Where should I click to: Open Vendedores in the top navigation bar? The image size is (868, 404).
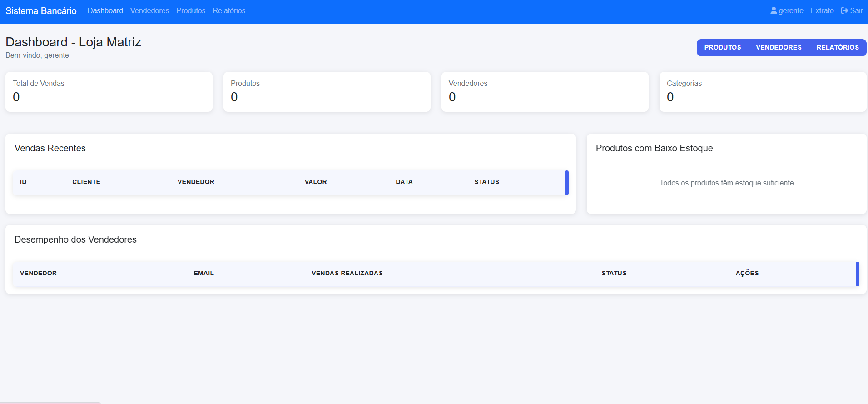pyautogui.click(x=149, y=10)
